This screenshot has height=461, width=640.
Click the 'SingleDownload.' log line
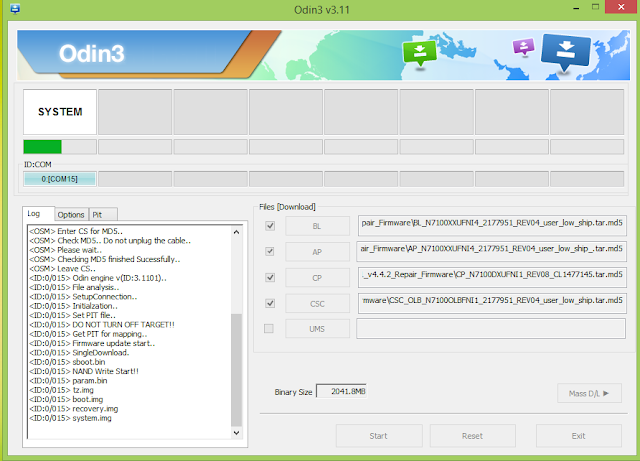click(x=79, y=352)
